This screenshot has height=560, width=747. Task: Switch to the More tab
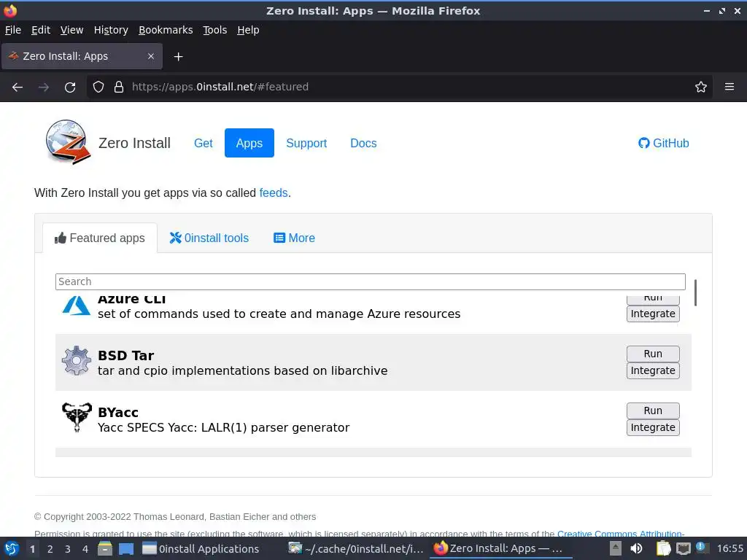(x=294, y=238)
